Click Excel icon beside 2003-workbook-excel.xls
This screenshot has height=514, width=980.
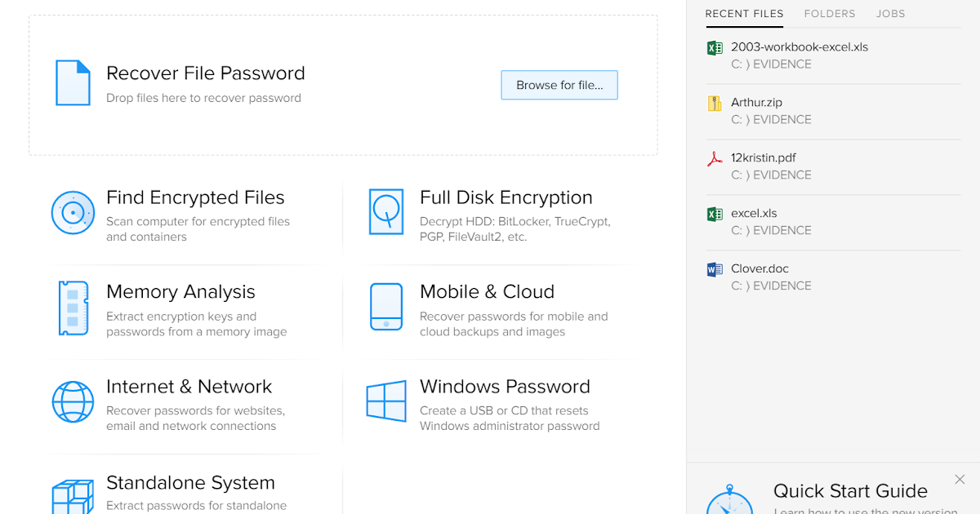pos(715,48)
